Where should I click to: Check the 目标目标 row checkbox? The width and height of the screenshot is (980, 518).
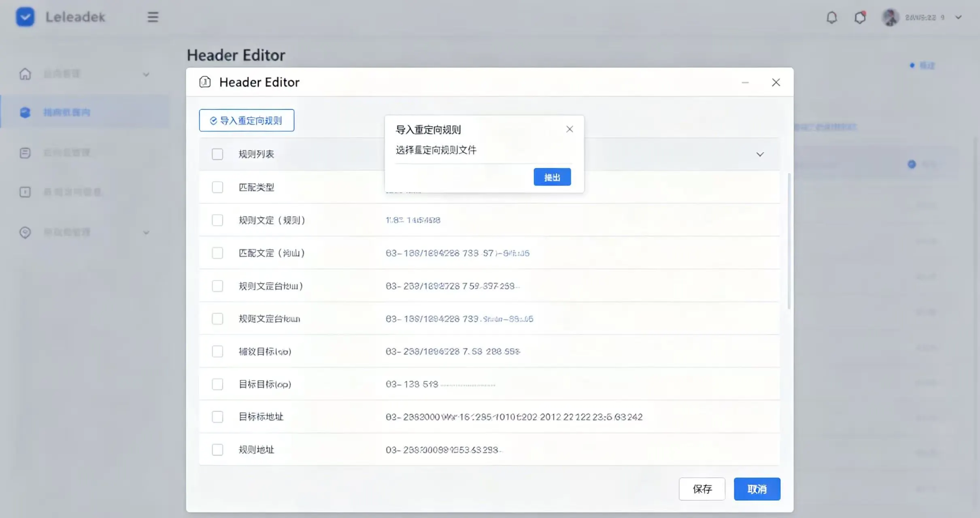coord(217,384)
